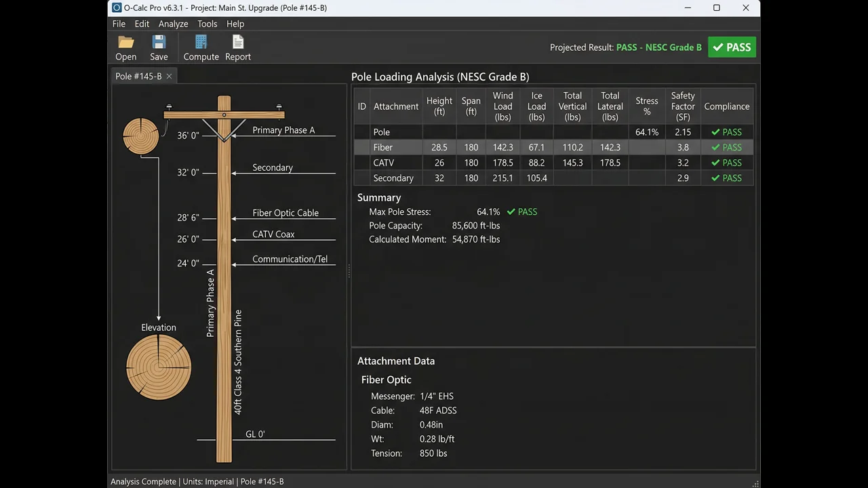Close the Pole #145-B tab

click(x=169, y=76)
